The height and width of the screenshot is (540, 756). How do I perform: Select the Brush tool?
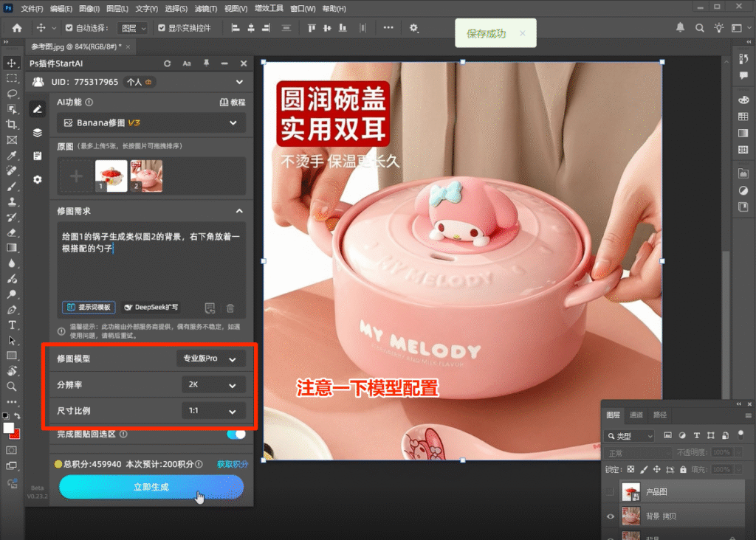[12, 187]
